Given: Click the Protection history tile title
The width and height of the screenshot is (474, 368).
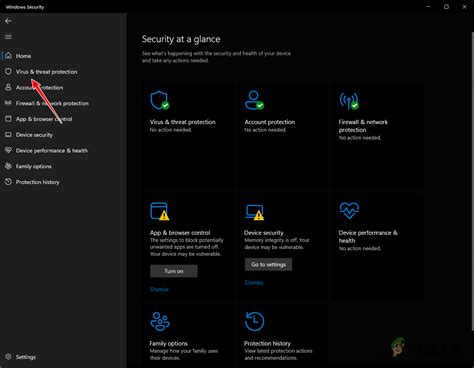Looking at the screenshot, I should click(x=267, y=343).
